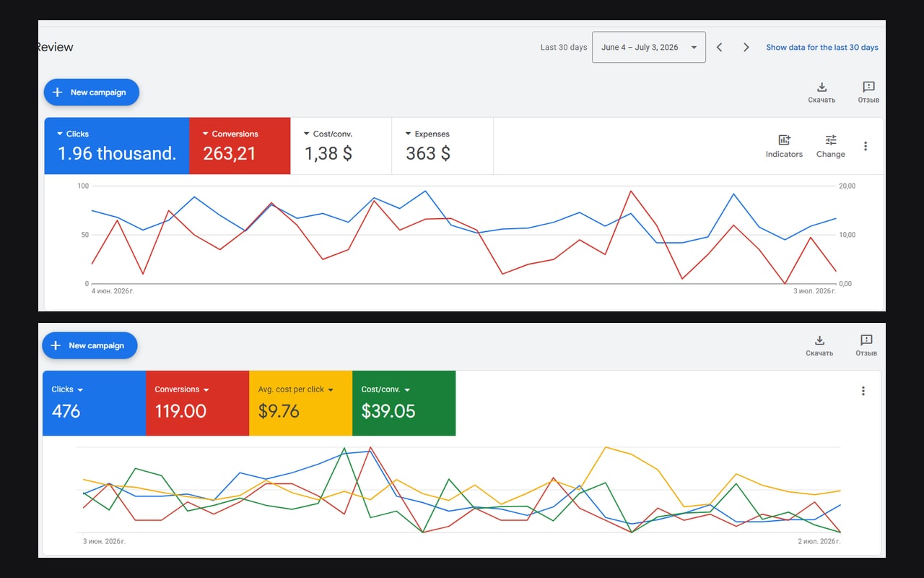924x578 pixels.
Task: Open the Indicators chart icon
Action: [784, 140]
